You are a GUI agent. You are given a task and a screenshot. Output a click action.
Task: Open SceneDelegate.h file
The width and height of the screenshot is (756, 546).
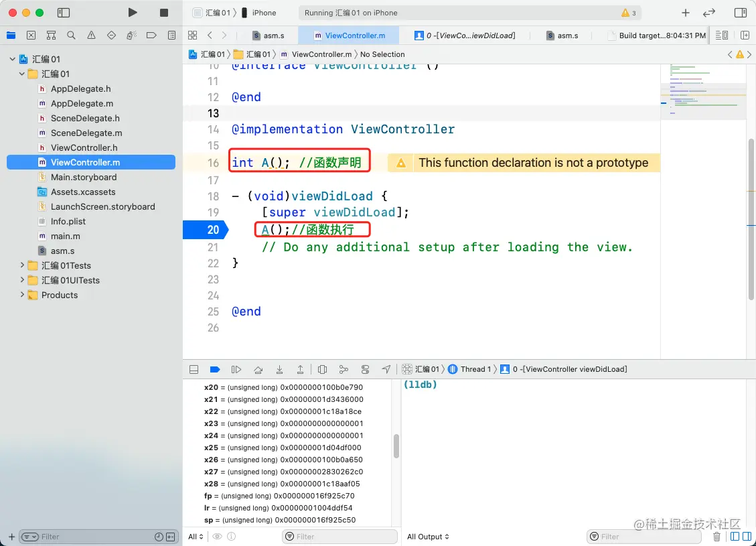pos(85,118)
